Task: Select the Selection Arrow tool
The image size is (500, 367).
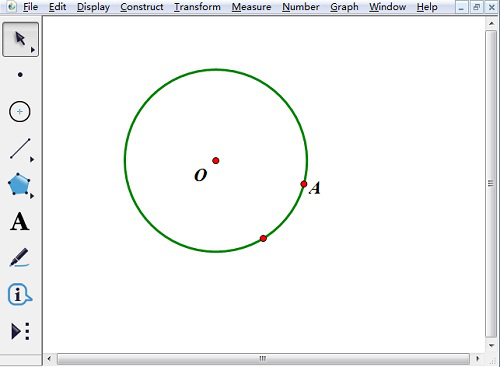Action: tap(20, 39)
